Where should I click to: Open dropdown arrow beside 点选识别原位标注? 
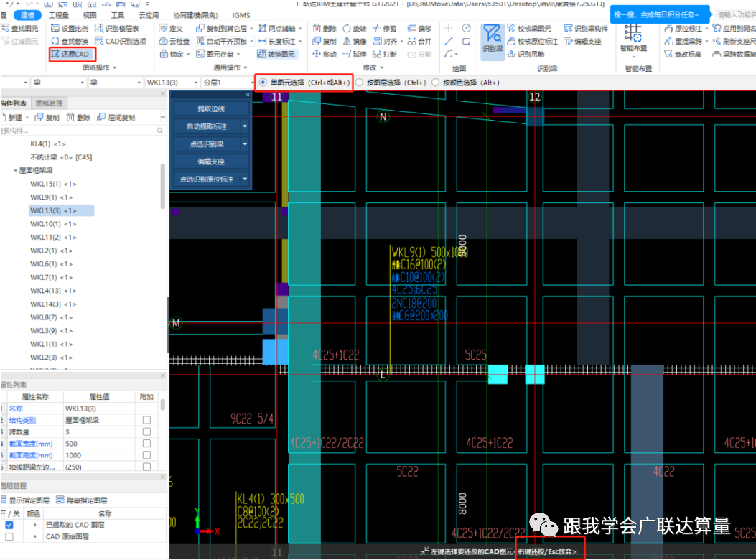coord(244,179)
